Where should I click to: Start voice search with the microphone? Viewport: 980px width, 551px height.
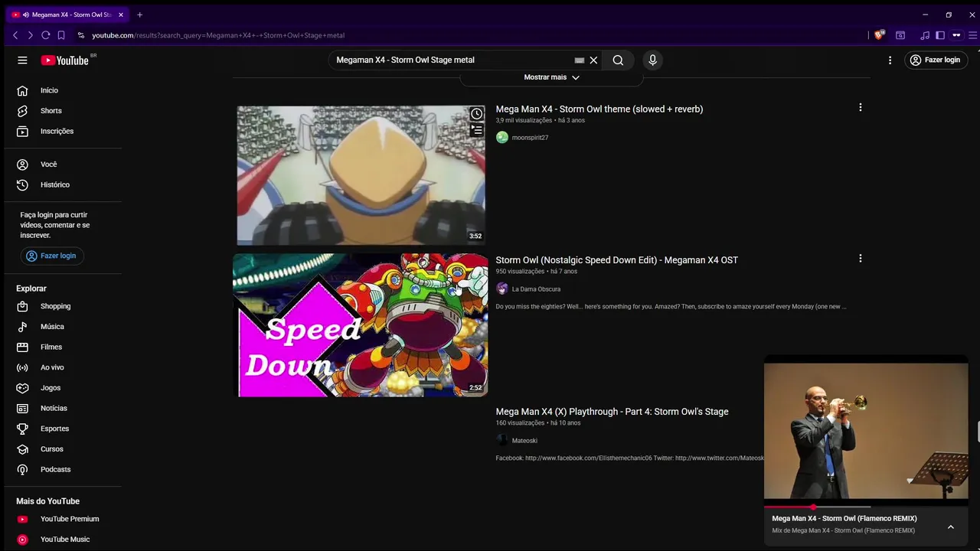[652, 60]
